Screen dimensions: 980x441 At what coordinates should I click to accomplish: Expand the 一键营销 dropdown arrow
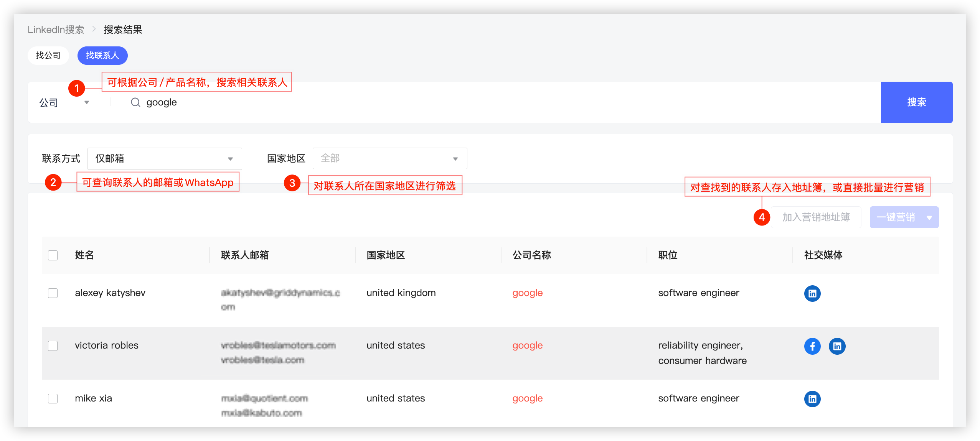point(929,217)
